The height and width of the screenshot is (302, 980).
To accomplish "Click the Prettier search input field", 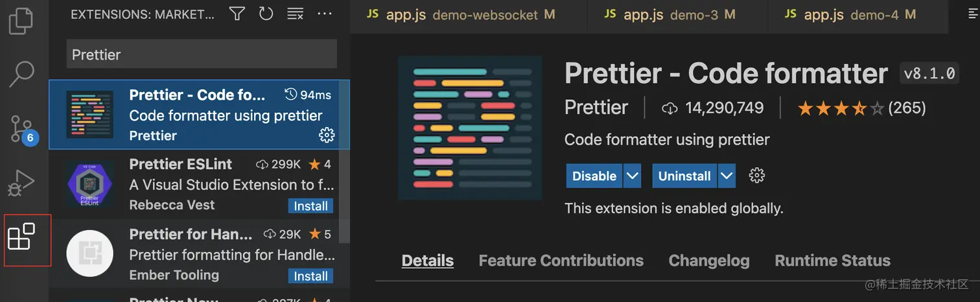I will 202,54.
